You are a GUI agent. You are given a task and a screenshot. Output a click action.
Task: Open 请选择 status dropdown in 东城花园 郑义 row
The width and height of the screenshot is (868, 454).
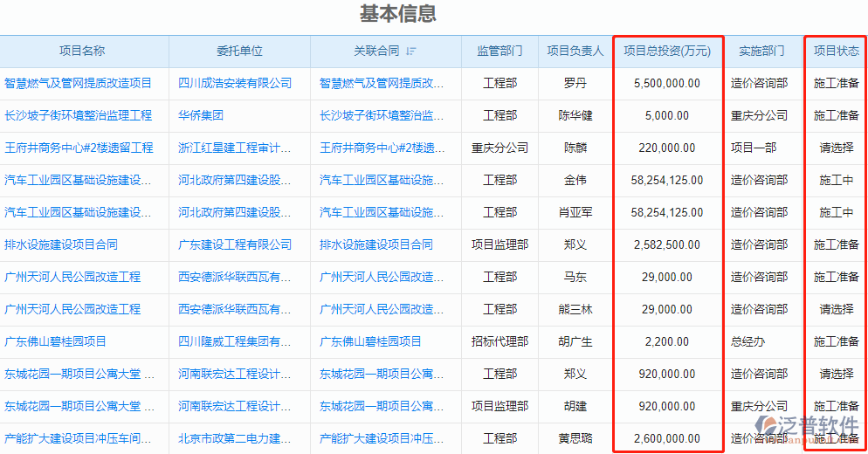pyautogui.click(x=837, y=374)
